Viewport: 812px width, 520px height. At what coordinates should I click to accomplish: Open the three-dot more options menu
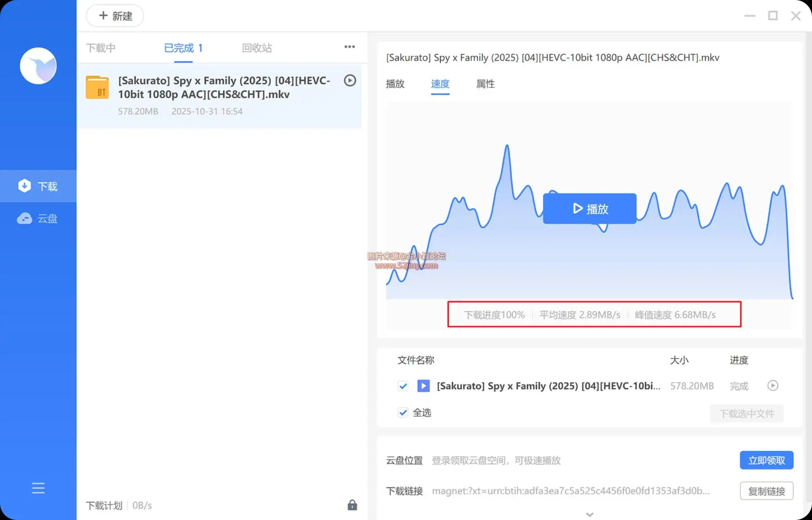tap(349, 47)
